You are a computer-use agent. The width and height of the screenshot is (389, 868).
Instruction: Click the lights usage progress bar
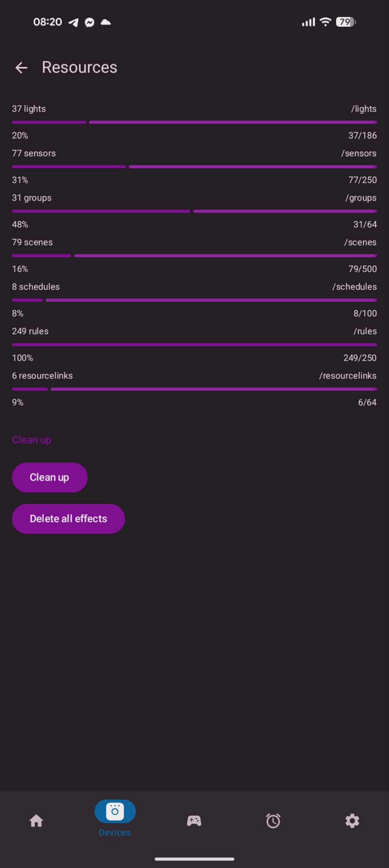194,122
